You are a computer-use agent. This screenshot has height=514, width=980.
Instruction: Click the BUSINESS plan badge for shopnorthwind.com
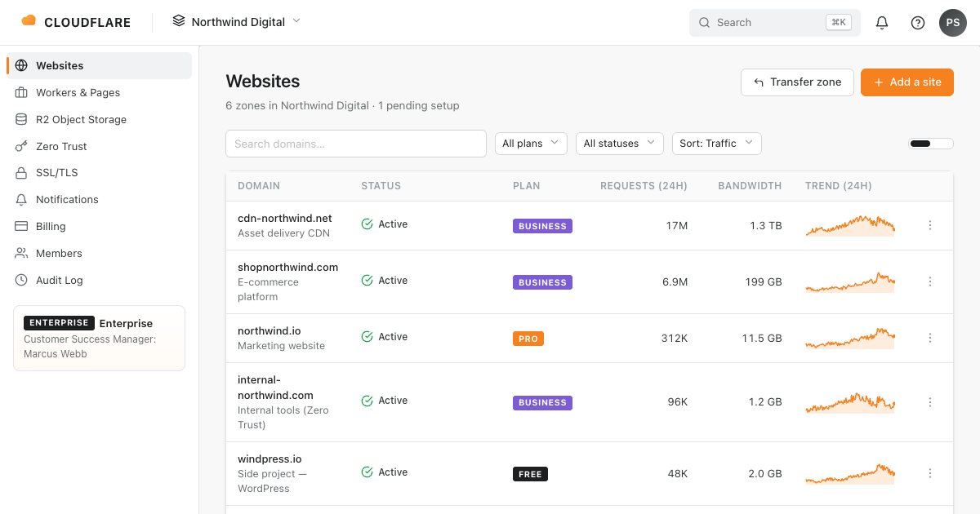[542, 282]
